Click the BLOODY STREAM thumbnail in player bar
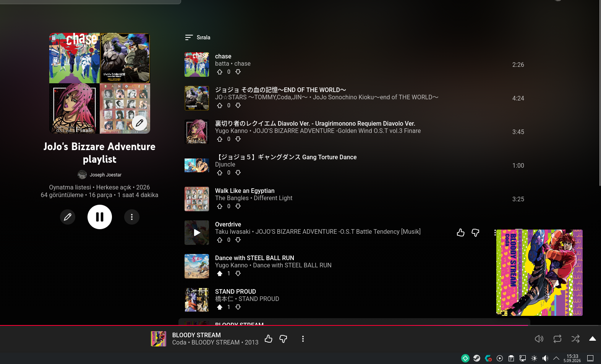Screen dimensions: 601x364 pos(159,339)
